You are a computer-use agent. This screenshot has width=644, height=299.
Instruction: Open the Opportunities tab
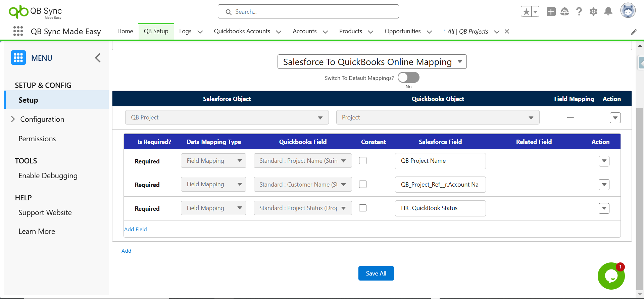click(403, 31)
